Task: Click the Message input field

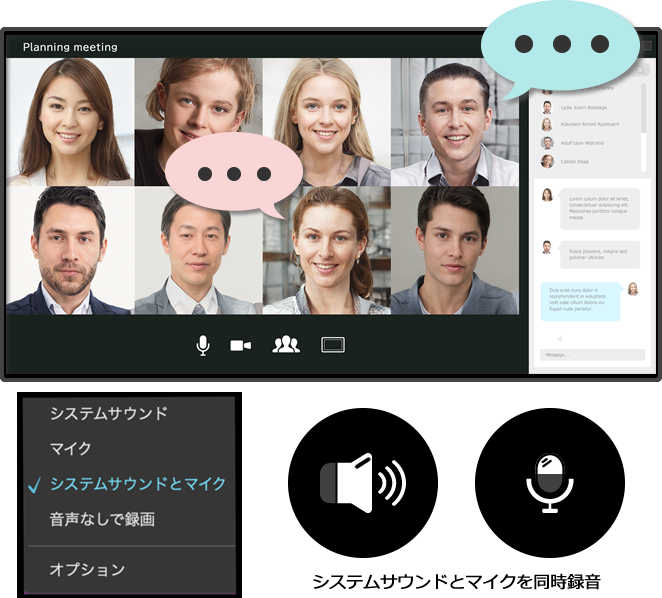Action: click(x=592, y=355)
